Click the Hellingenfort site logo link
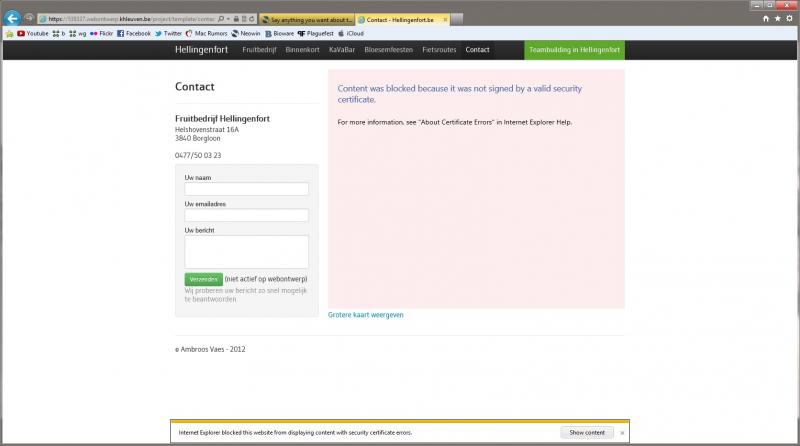The width and height of the screenshot is (800, 446). pyautogui.click(x=202, y=49)
